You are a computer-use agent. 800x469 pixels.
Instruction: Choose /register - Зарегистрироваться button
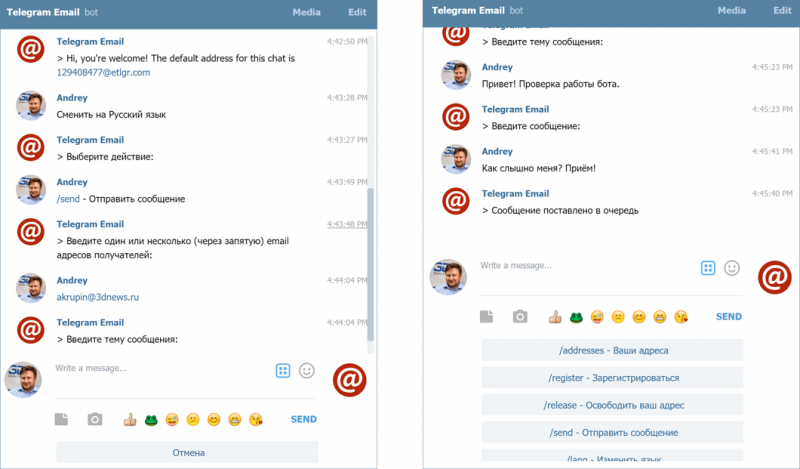tap(612, 378)
